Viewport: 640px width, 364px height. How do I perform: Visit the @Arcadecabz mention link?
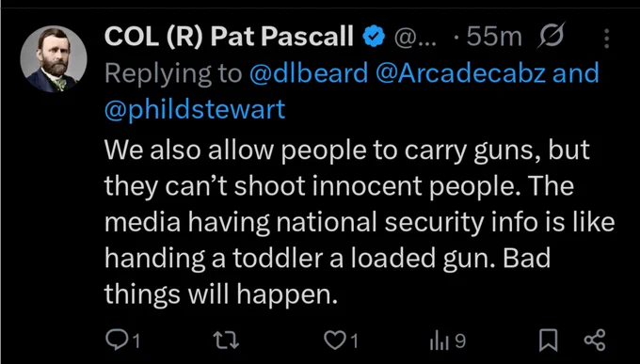coord(460,73)
